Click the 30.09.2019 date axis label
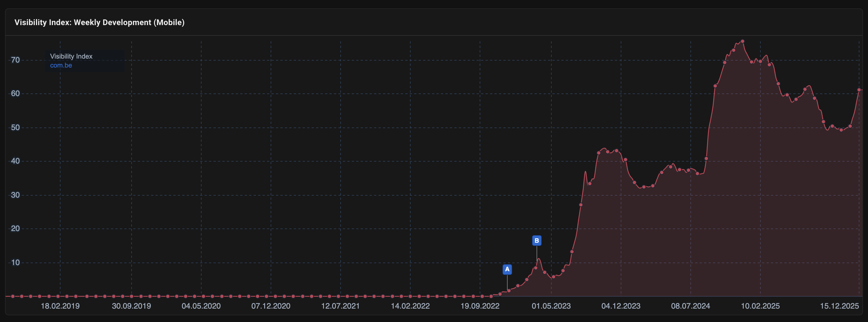The height and width of the screenshot is (322, 868). pyautogui.click(x=131, y=306)
